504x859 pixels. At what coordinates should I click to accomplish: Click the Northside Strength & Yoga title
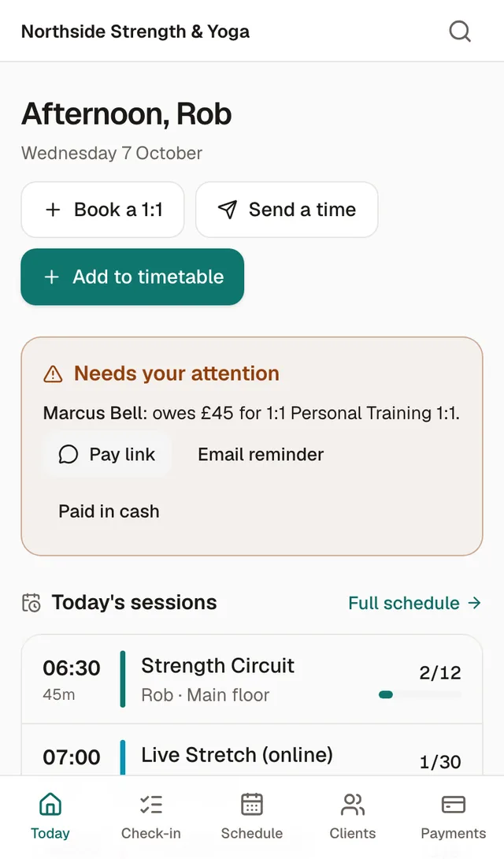pyautogui.click(x=135, y=32)
